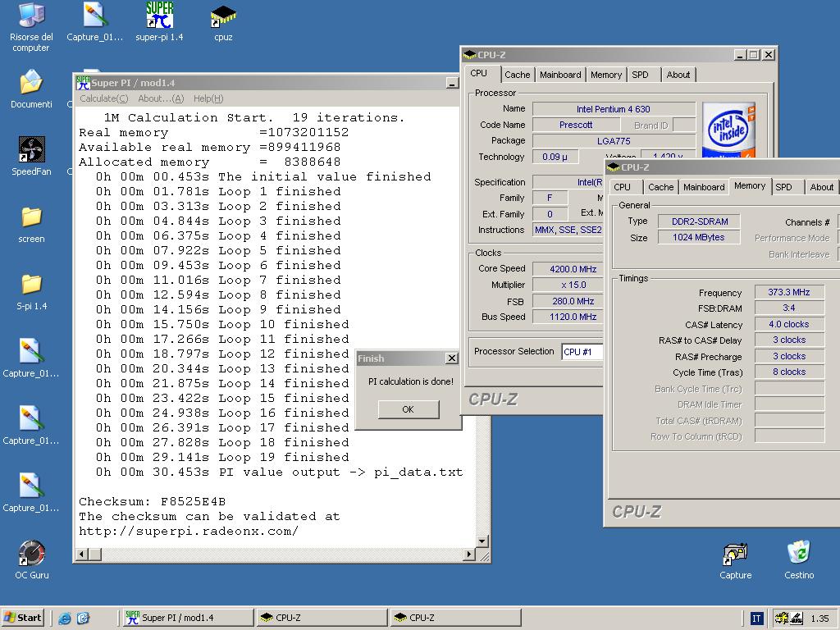The height and width of the screenshot is (630, 840).
Task: Click the memory Type DDR2-SDRAM field
Action: click(699, 221)
